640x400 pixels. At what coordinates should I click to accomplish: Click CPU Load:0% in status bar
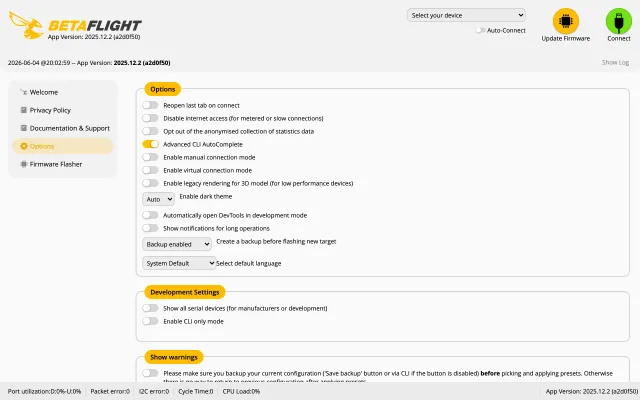click(x=241, y=391)
